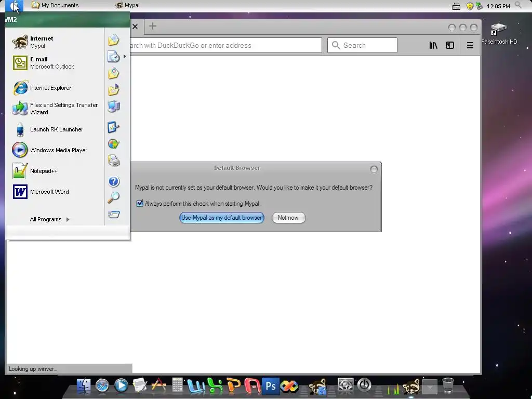Open My Documents folder icon in start menu
Image resolution: width=532 pixels, height=399 pixels.
coord(114,40)
